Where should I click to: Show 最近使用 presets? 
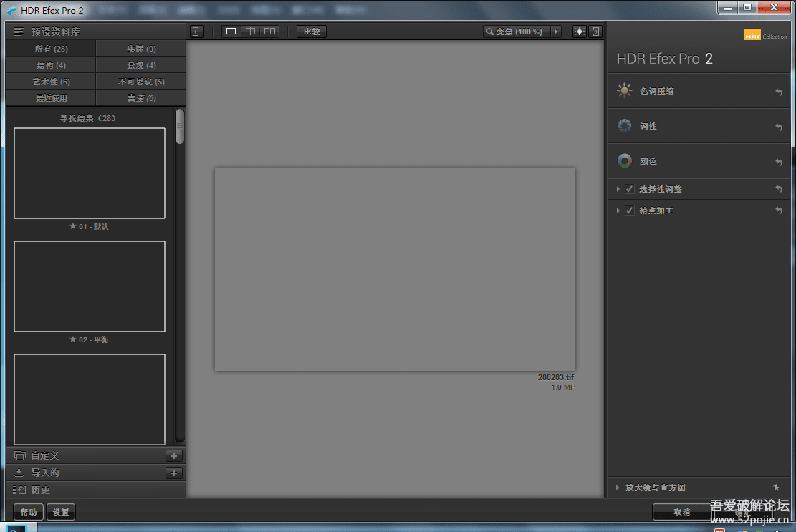click(51, 98)
